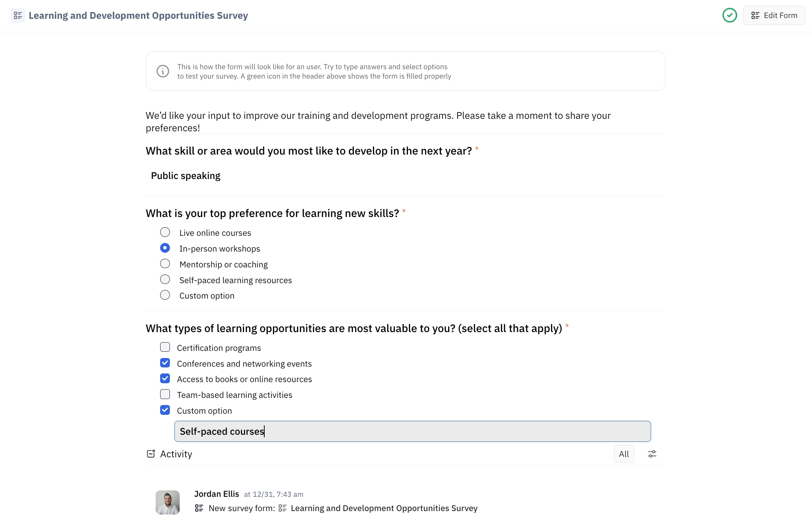Image resolution: width=812 pixels, height=525 pixels.
Task: Click the form icon before "New survey form"
Action: [x=199, y=508]
